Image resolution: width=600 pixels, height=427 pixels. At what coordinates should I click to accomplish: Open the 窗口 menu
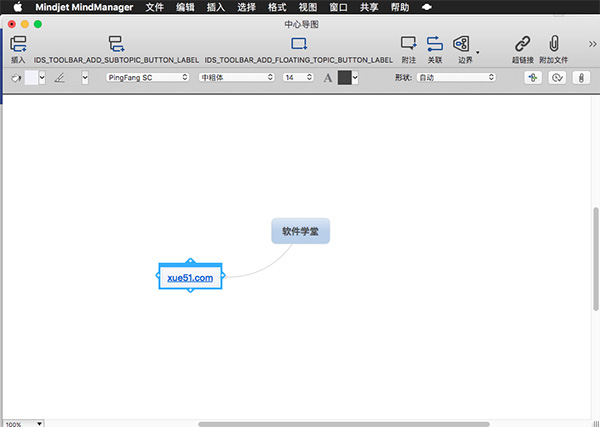(x=338, y=7)
